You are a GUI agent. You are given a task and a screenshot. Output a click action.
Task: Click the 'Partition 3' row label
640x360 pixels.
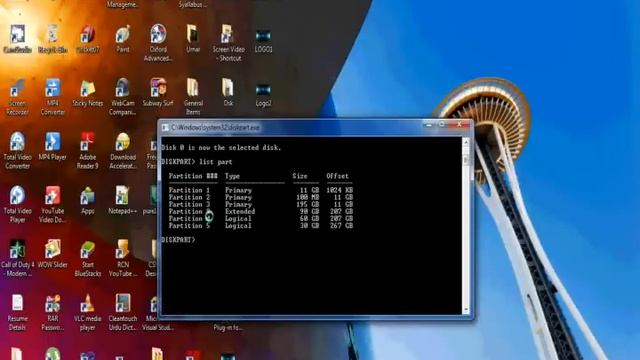(189, 204)
